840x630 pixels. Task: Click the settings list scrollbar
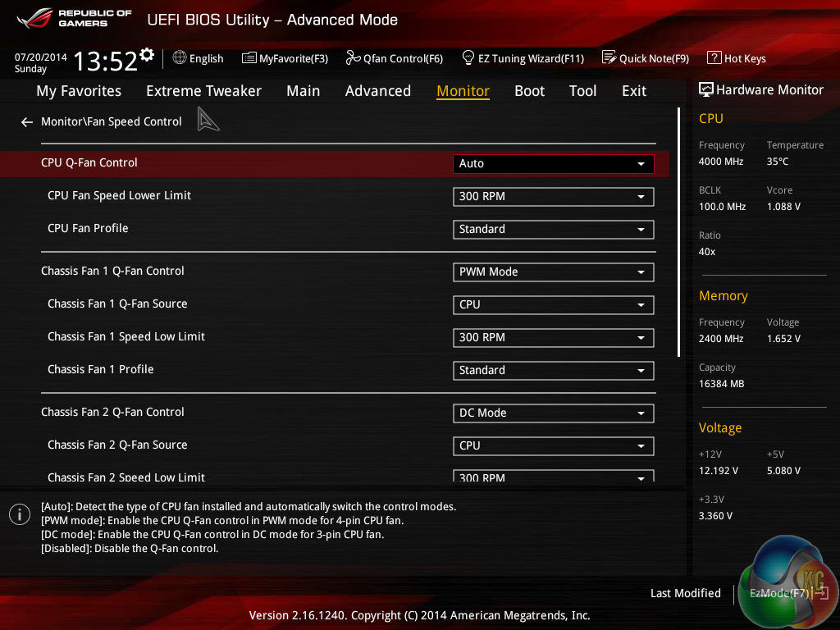pos(678,232)
